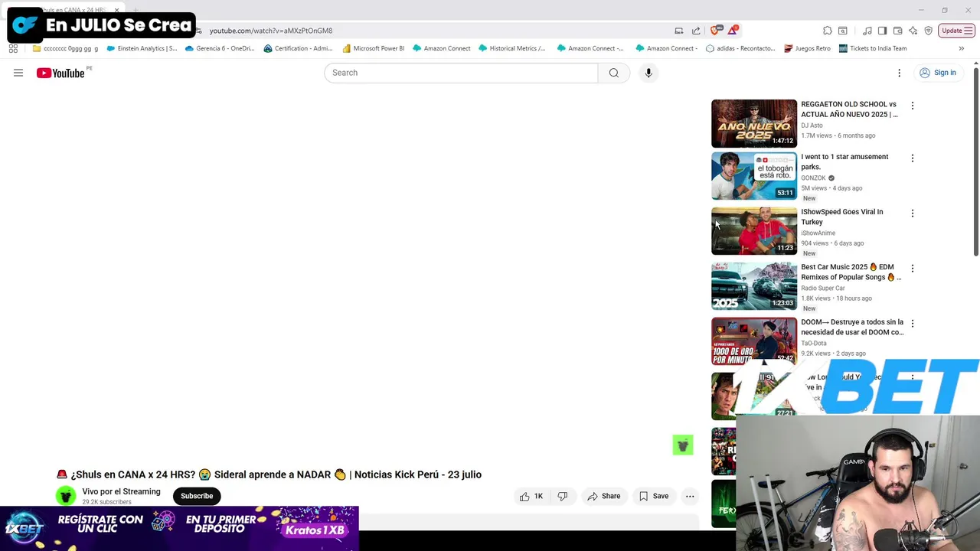Screen dimensions: 980x551
Task: Focus the YouTube Search field
Action: [x=461, y=73]
